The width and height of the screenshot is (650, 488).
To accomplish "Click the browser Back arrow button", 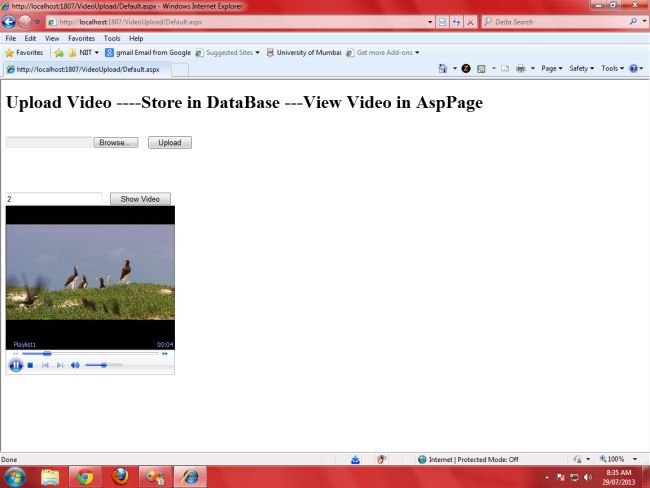I will pos(9,22).
